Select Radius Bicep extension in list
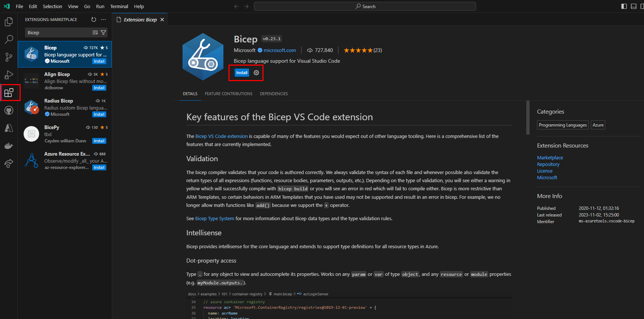The width and height of the screenshot is (644, 319). click(x=65, y=107)
